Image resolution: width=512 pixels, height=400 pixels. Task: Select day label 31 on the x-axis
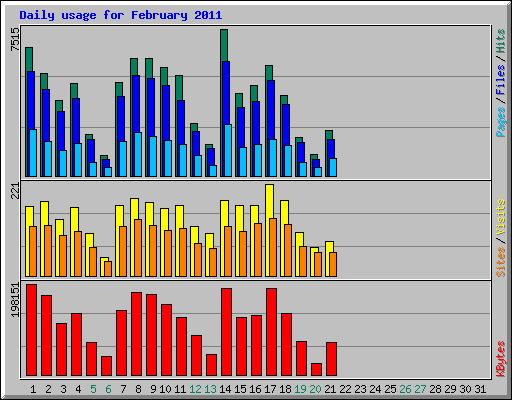480,389
